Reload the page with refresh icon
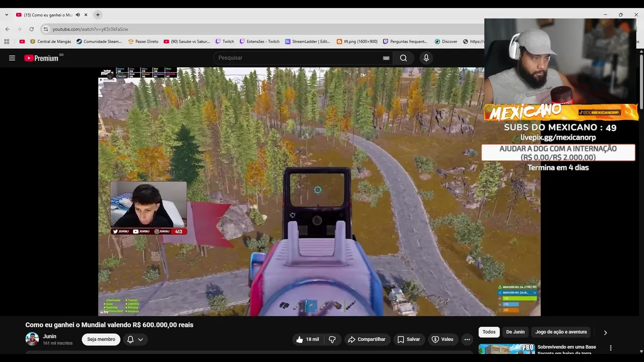This screenshot has height=362, width=644. click(x=32, y=29)
